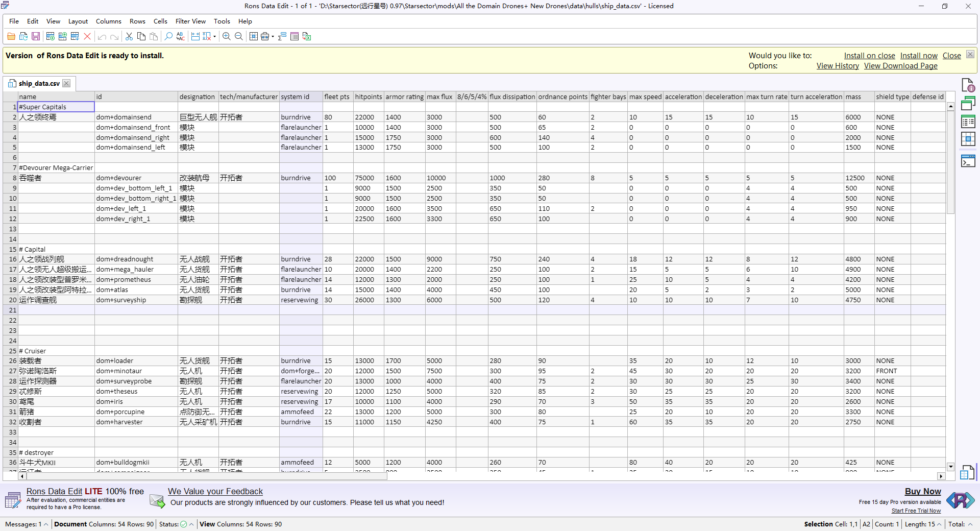Dismiss the update notification bar
This screenshot has width=980, height=531.
coord(970,55)
